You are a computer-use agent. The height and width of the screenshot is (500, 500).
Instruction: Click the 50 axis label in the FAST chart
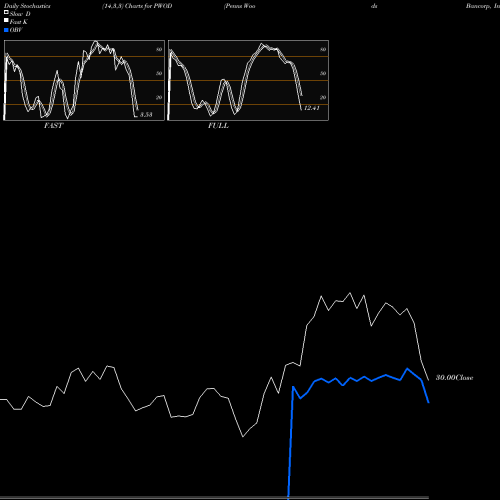coord(159,73)
